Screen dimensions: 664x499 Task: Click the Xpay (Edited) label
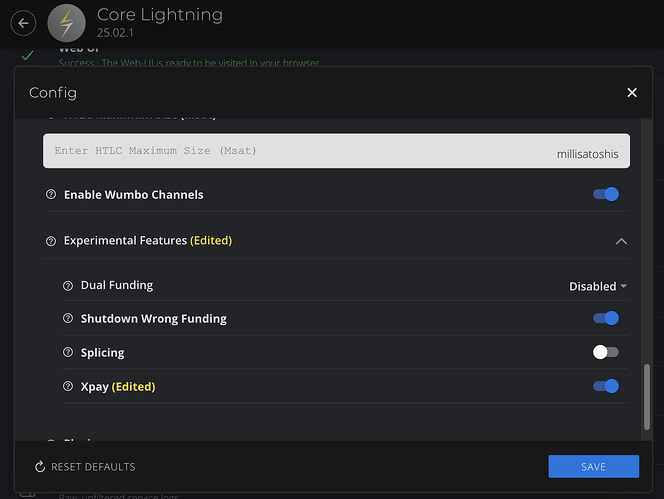118,387
